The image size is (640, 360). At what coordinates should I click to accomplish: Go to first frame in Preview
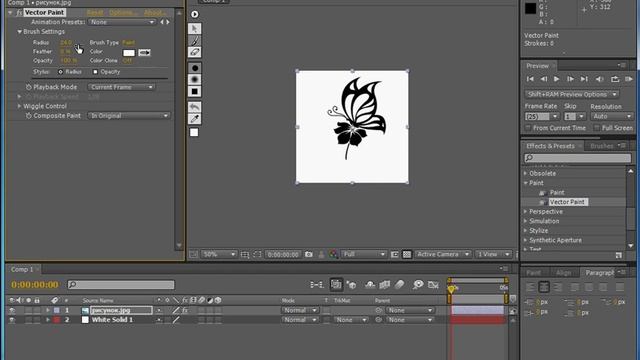[x=530, y=79]
